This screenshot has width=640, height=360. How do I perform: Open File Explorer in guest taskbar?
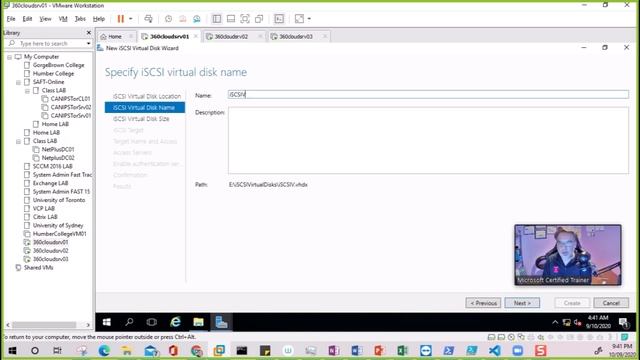tap(198, 322)
